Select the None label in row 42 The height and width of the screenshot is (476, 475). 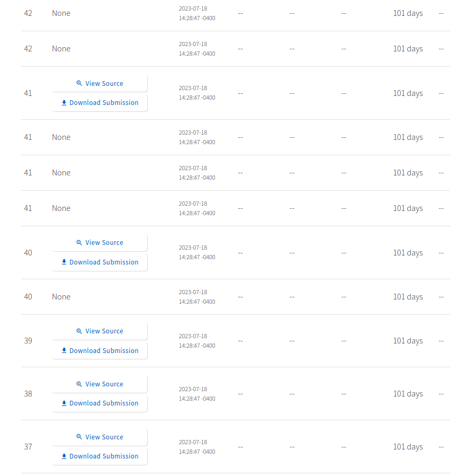coord(61,13)
